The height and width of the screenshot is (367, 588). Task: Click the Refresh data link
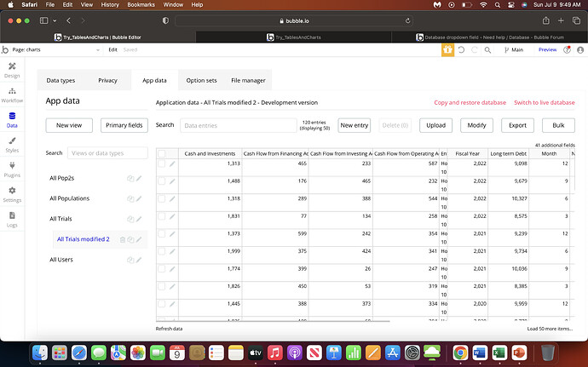coord(169,329)
